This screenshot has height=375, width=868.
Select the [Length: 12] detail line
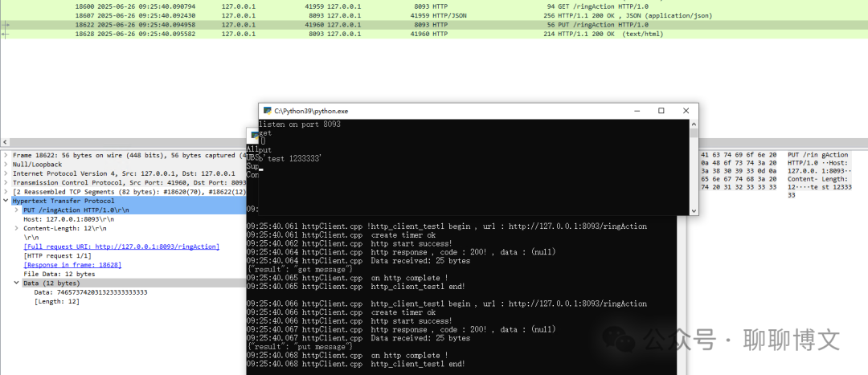tap(57, 301)
